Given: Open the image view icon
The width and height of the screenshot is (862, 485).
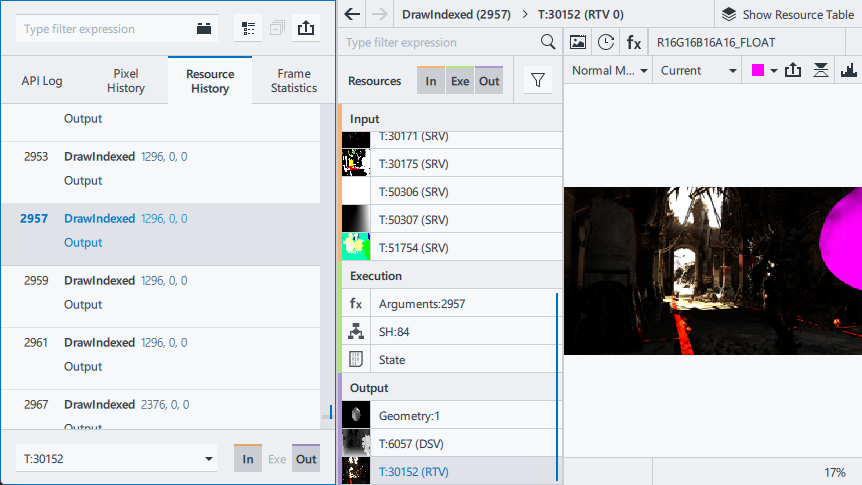Looking at the screenshot, I should [577, 42].
